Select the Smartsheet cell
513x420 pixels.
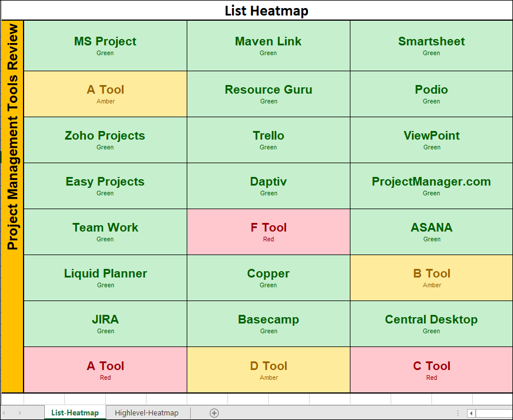(431, 45)
